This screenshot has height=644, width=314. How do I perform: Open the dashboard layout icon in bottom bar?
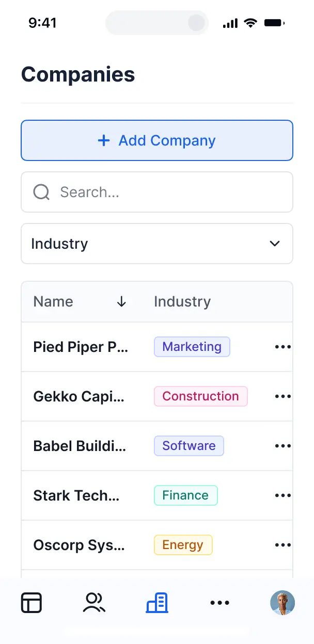[x=32, y=603]
